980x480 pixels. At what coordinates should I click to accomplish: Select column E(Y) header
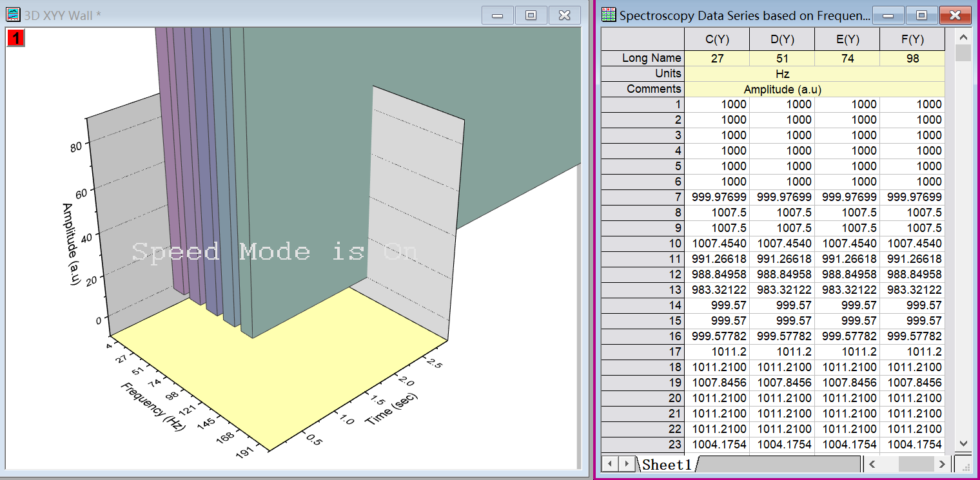point(847,39)
